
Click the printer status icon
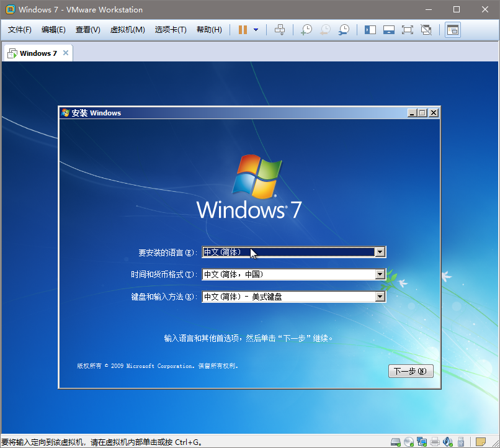coord(435,442)
